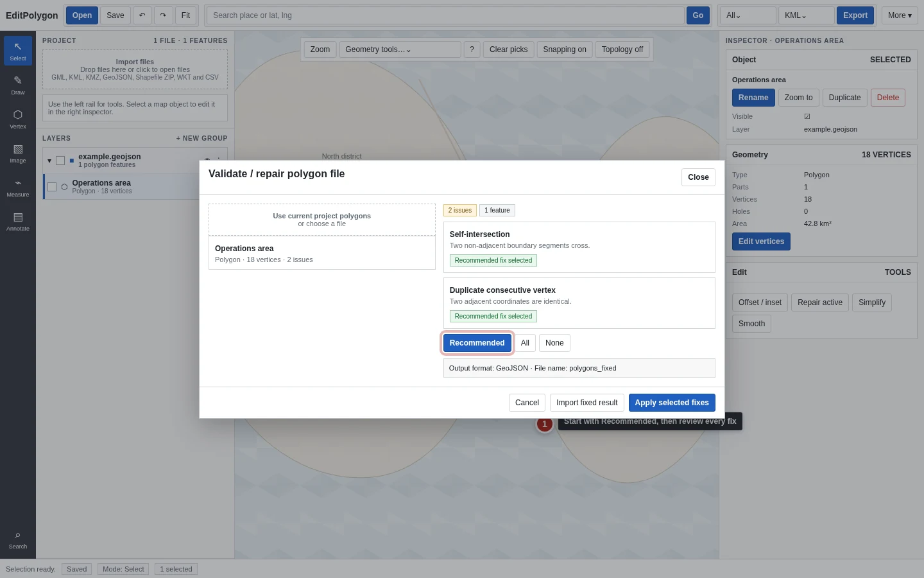The width and height of the screenshot is (924, 578).
Task: Choose the Vertex tool
Action: 18,119
